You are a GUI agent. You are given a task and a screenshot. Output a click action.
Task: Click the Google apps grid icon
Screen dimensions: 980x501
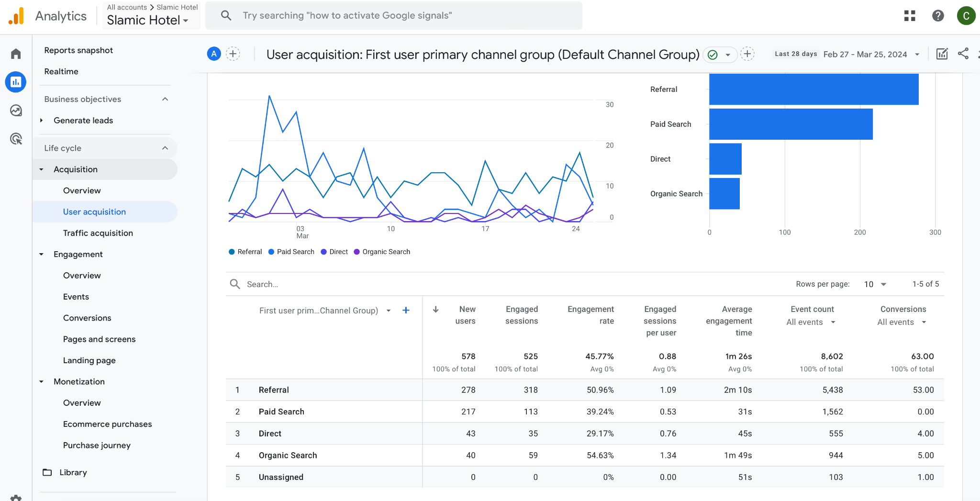tap(909, 16)
